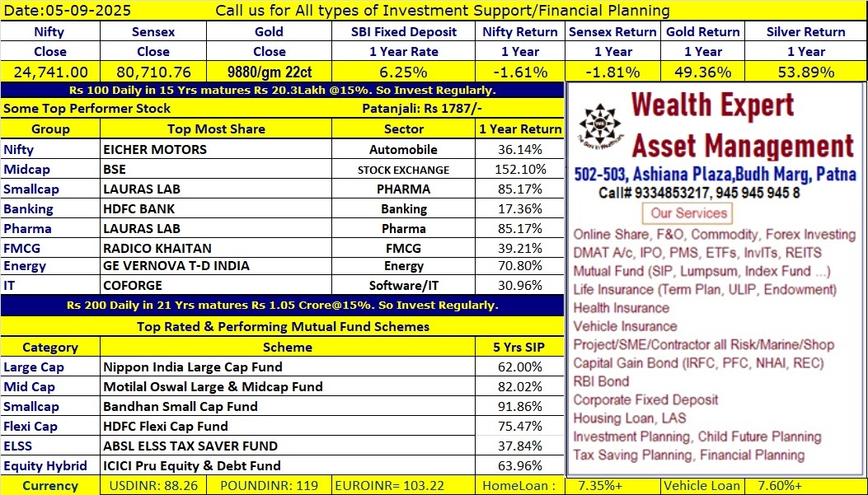Select the 37.84% SIP value
The image size is (868, 495).
click(520, 446)
